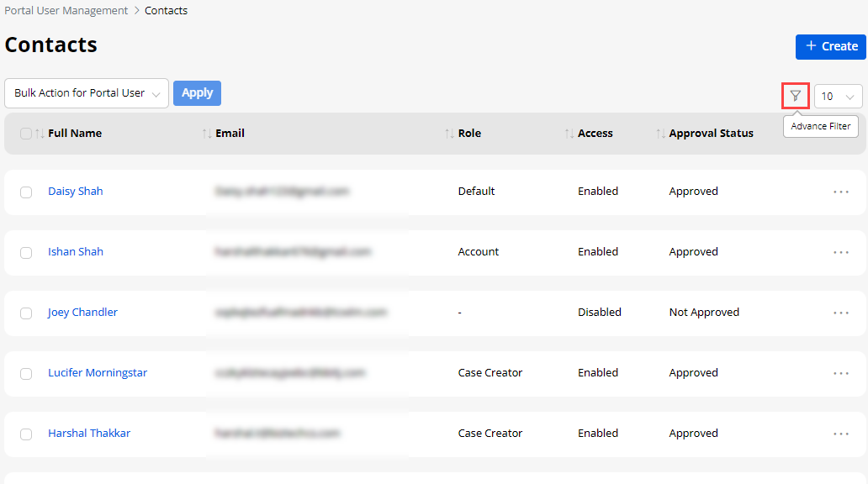Check the box for Daisy Shah
This screenshot has width=868, height=484.
tap(26, 192)
